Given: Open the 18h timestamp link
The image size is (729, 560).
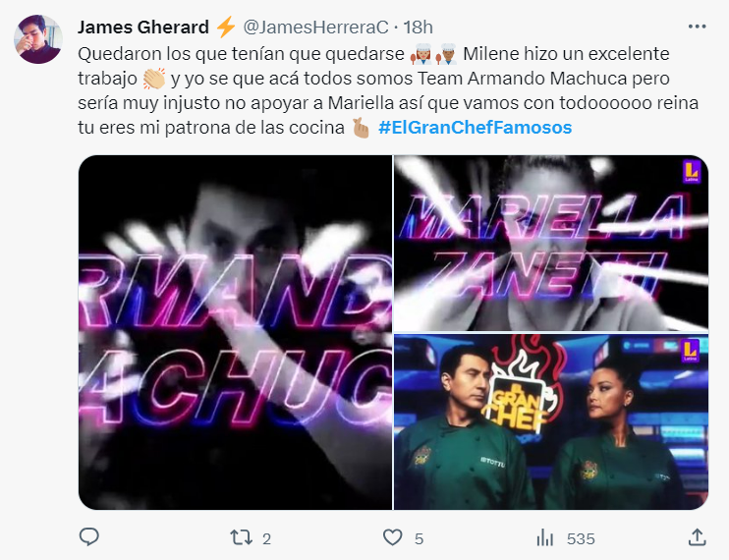Looking at the screenshot, I should click(418, 27).
